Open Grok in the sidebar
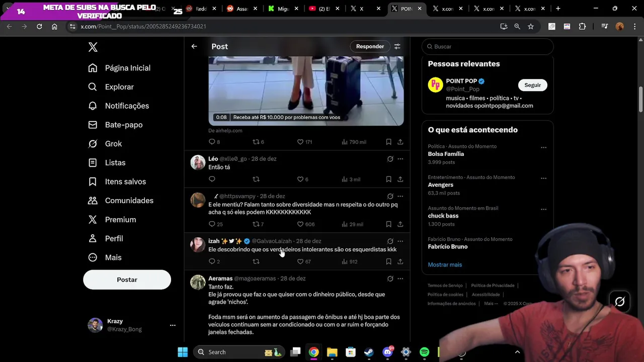The width and height of the screenshot is (644, 362). 105,144
